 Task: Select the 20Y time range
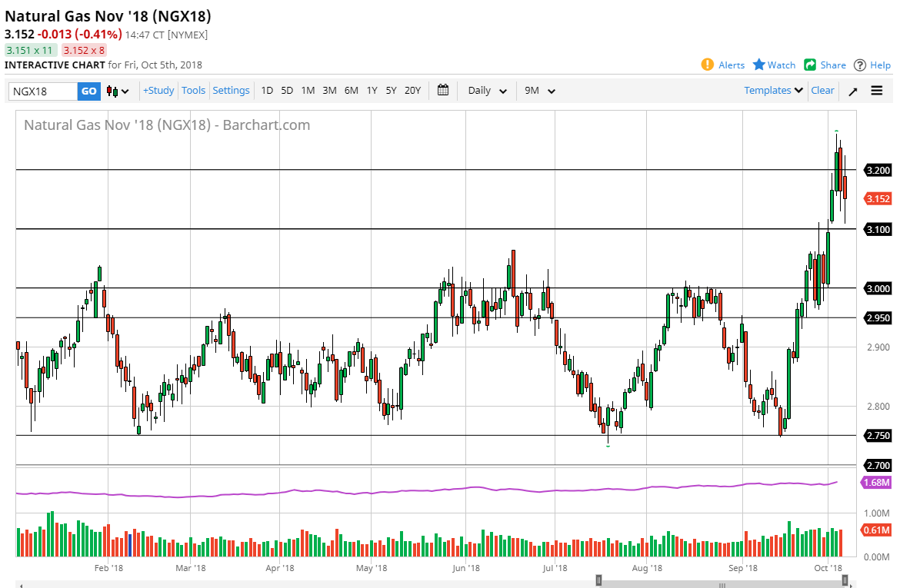point(412,91)
